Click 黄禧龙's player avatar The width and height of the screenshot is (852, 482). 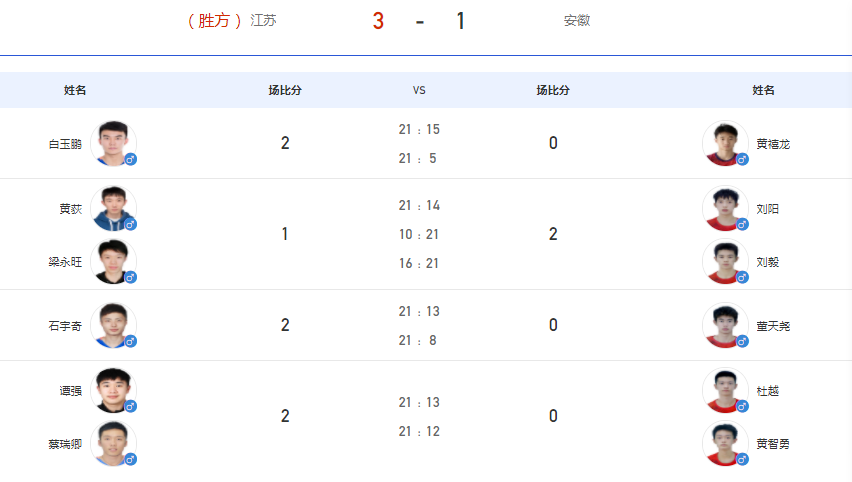coord(725,143)
